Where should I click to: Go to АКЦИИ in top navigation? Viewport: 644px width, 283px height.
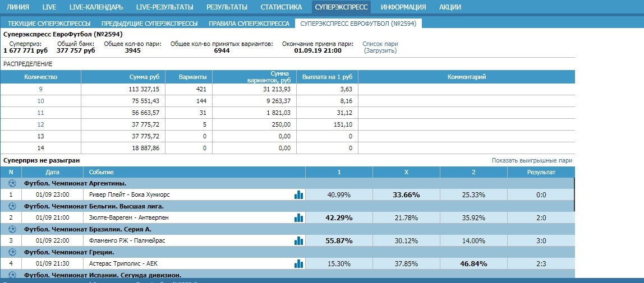tap(450, 7)
